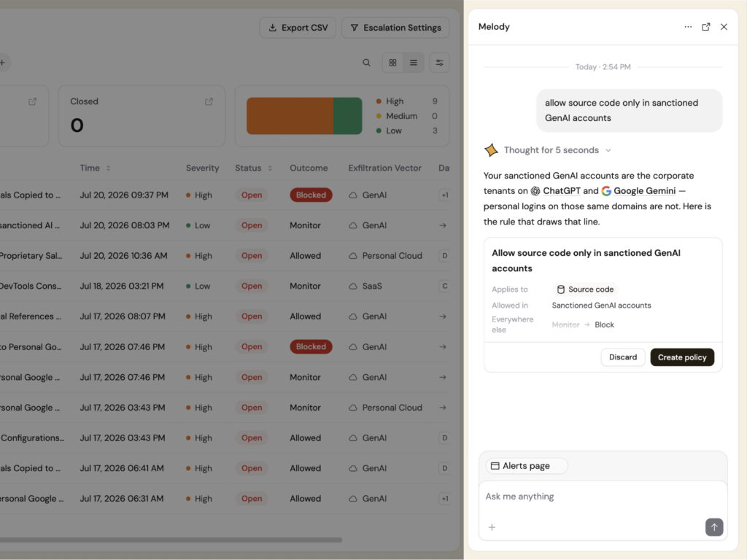The width and height of the screenshot is (747, 560).
Task: Click the C tag on Jul 18 03:21 PM row
Action: tap(444, 286)
